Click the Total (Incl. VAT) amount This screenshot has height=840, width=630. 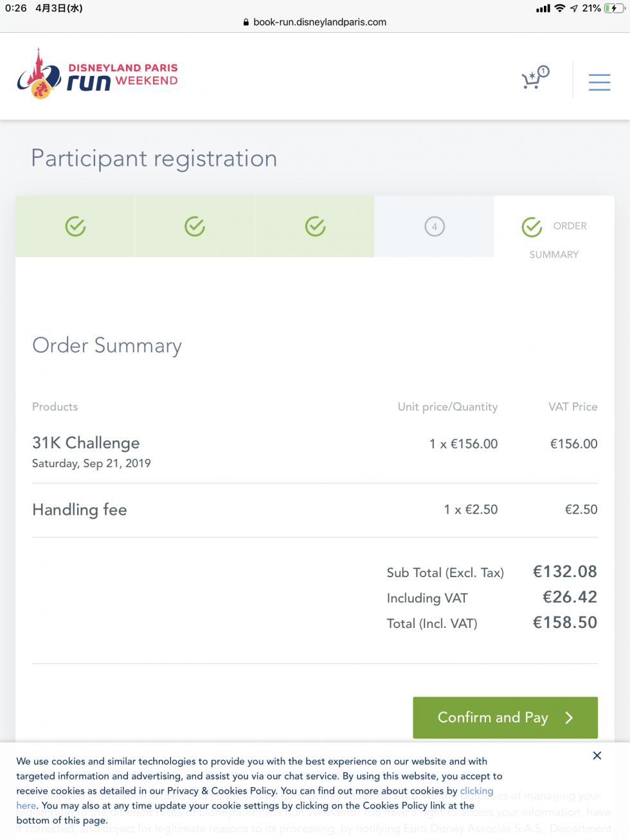(565, 623)
